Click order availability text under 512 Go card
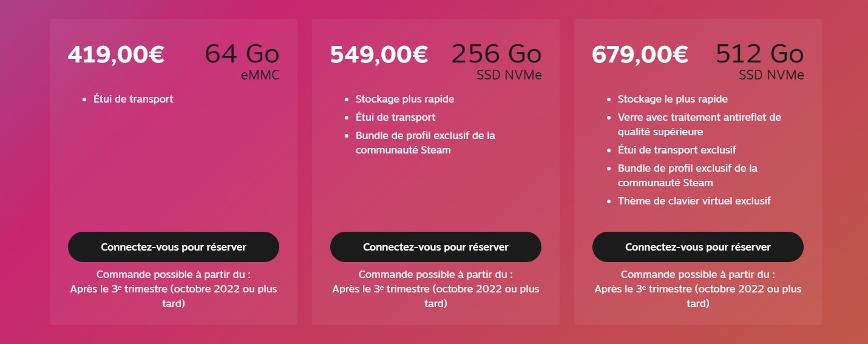The image size is (868, 344). (698, 289)
